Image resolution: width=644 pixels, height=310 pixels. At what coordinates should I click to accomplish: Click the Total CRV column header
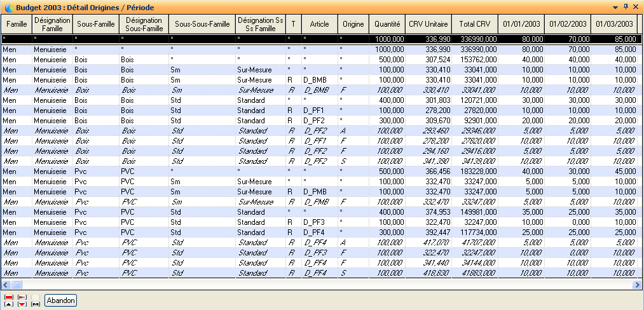click(474, 24)
